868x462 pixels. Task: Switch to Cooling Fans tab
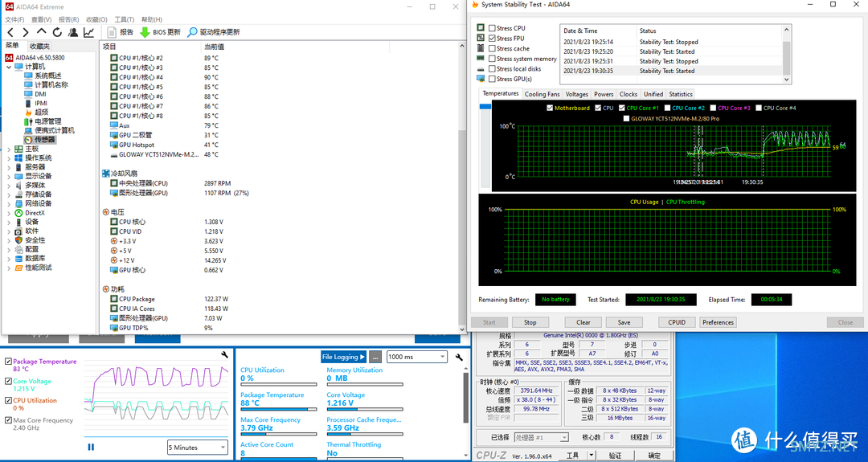[542, 95]
